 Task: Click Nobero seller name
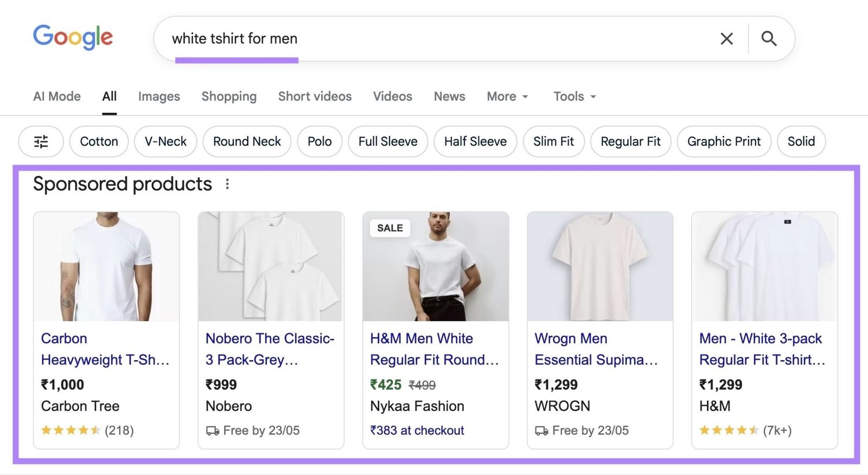point(228,406)
